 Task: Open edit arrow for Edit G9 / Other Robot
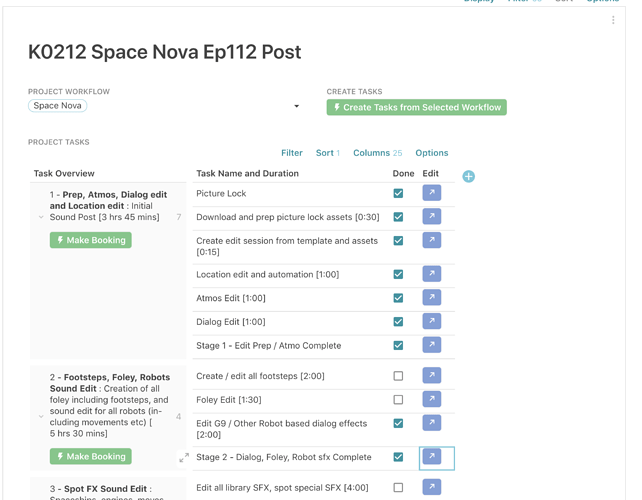[x=432, y=423]
